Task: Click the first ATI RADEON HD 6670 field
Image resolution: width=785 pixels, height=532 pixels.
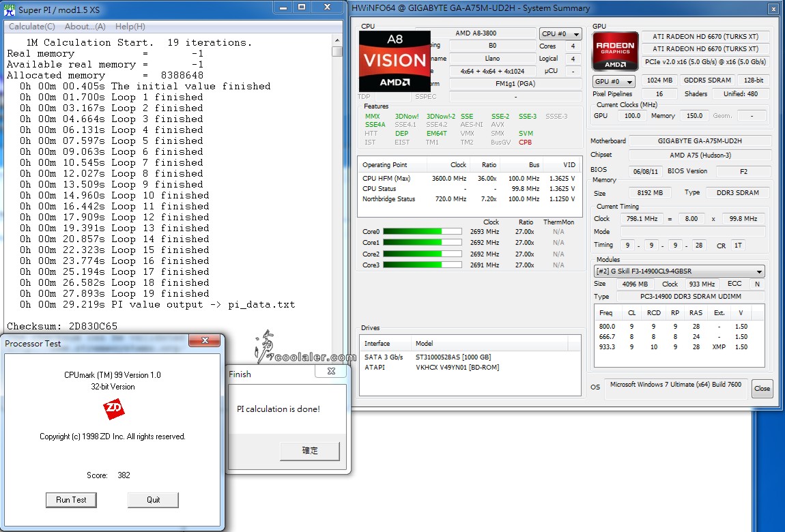Action: coord(705,37)
